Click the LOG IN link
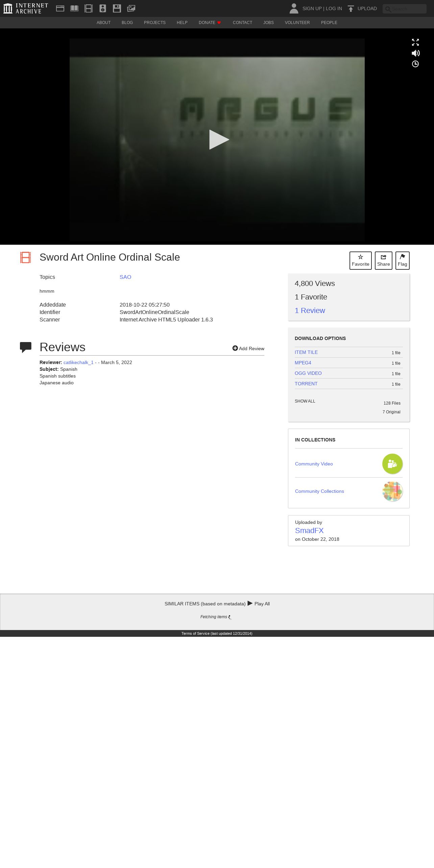Image resolution: width=434 pixels, height=868 pixels. pos(334,8)
